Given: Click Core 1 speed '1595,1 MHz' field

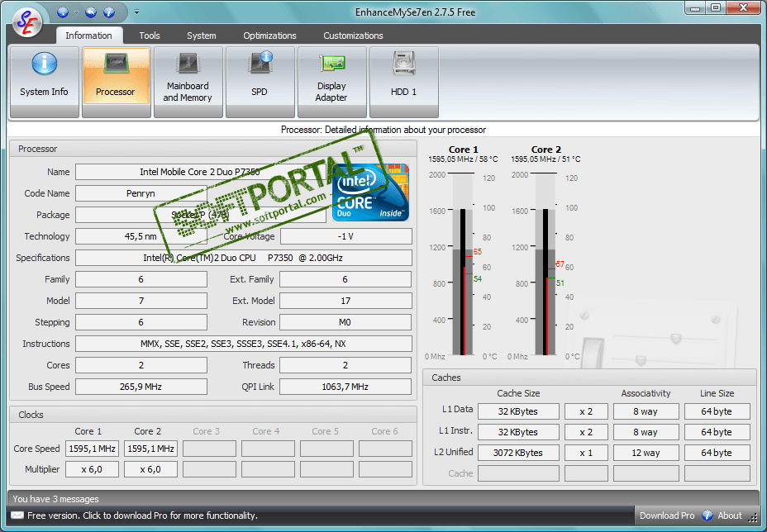Looking at the screenshot, I should tap(92, 449).
